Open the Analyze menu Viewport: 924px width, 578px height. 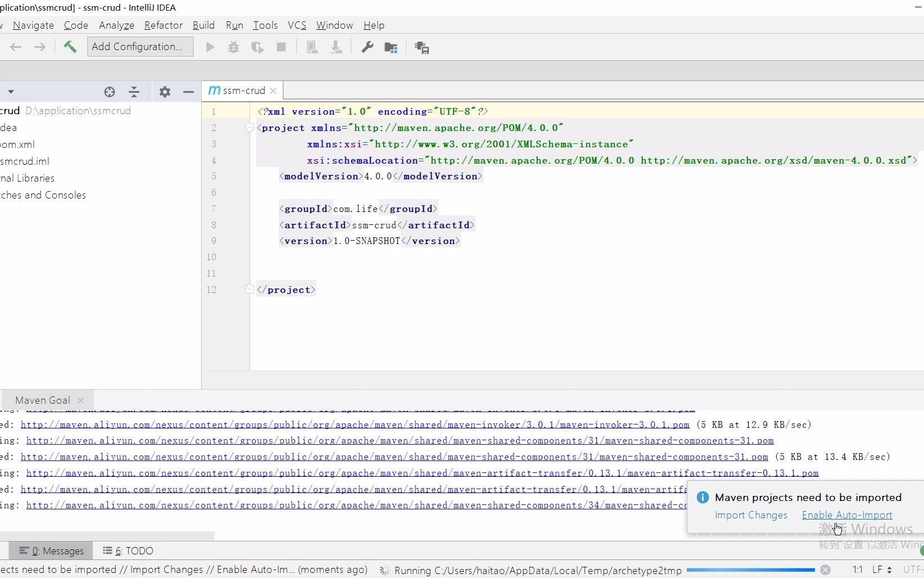[116, 25]
